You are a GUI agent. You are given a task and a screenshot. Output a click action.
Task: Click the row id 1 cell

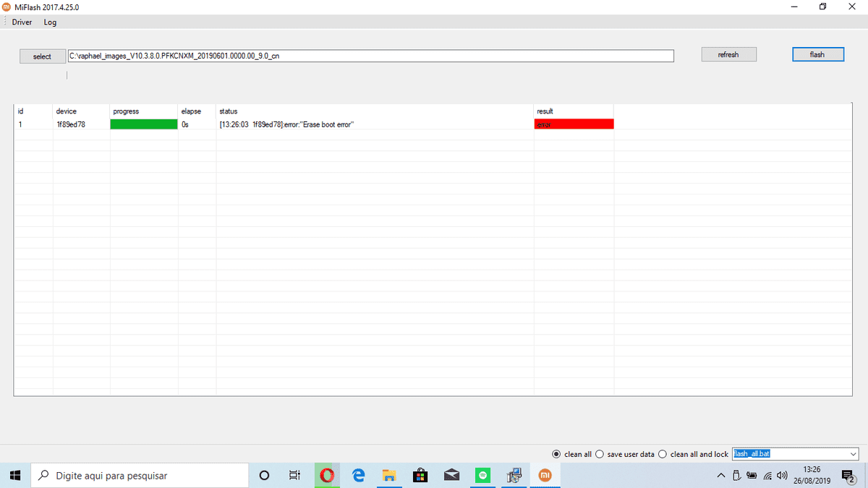[20, 124]
